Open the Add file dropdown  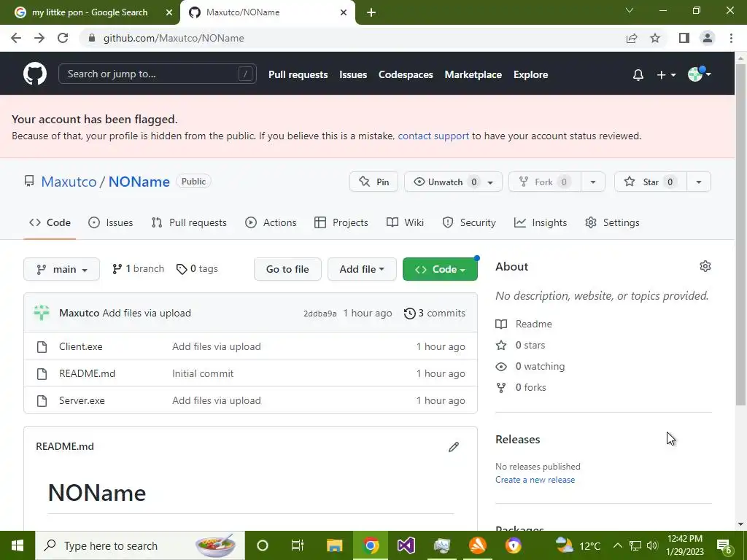[362, 269]
